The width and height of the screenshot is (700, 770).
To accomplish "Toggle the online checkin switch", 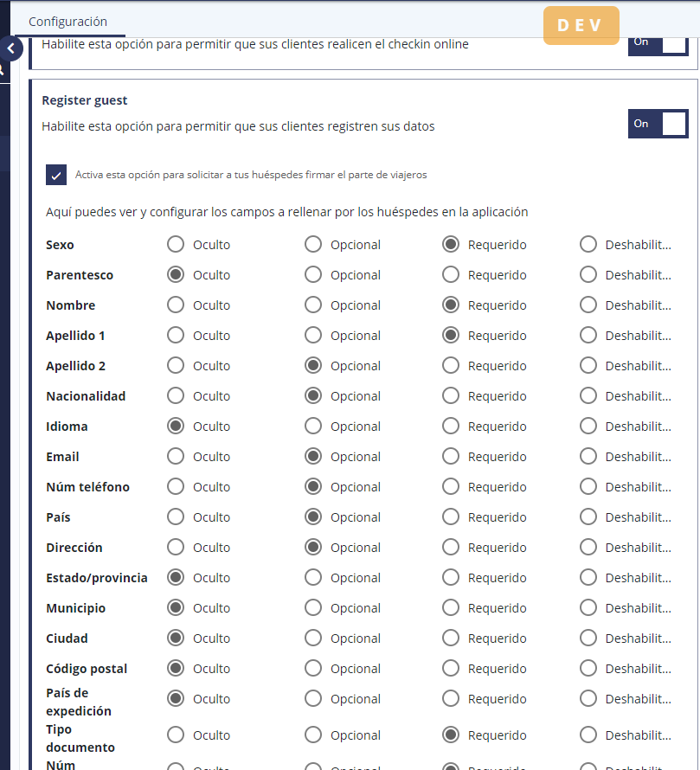I will (658, 42).
